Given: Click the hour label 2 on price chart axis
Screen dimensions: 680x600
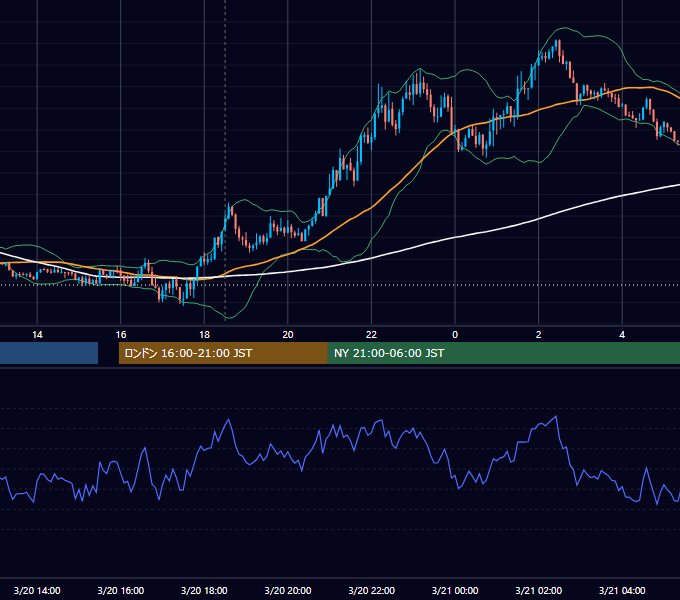Looking at the screenshot, I should point(538,335).
